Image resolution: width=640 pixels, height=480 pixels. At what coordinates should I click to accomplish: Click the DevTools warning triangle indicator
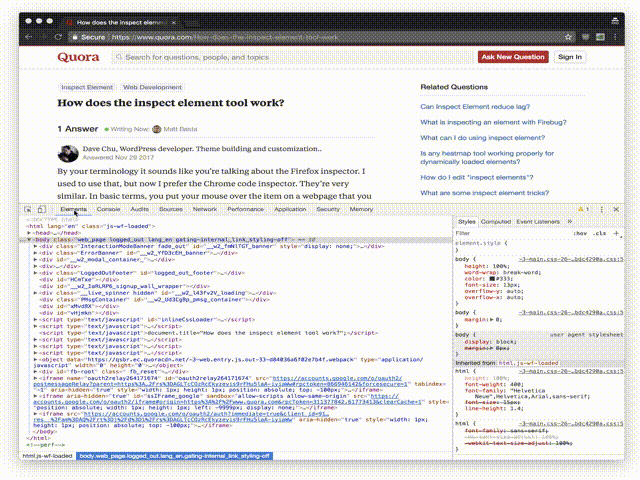pyautogui.click(x=583, y=209)
